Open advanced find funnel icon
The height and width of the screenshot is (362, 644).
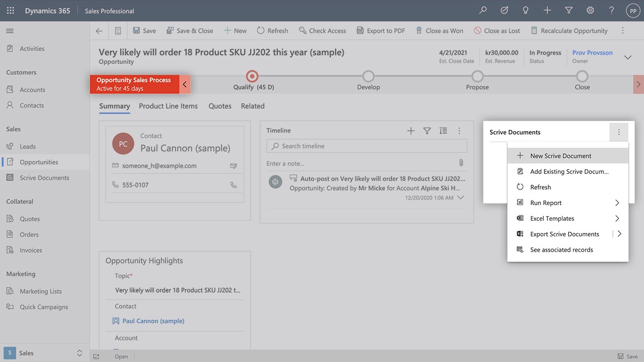click(569, 11)
